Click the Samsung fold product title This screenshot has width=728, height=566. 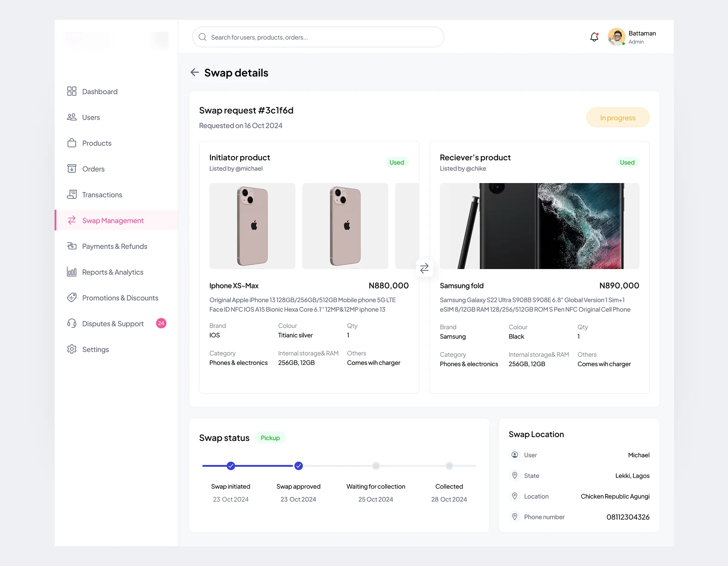tap(461, 286)
